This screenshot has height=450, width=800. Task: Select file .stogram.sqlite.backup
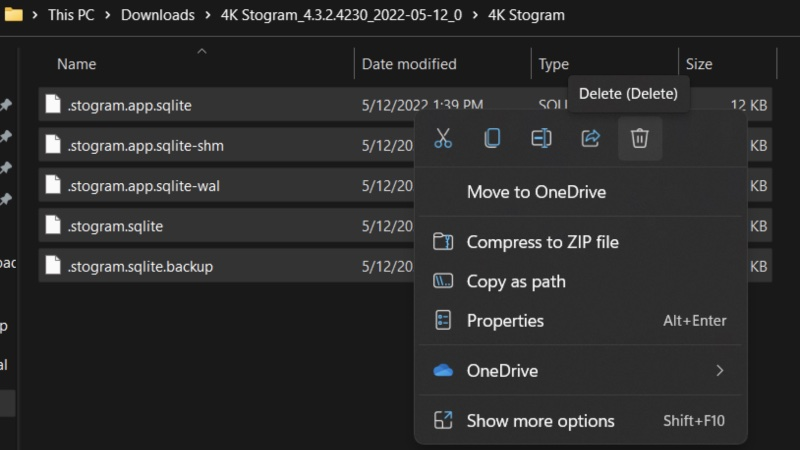tap(140, 266)
